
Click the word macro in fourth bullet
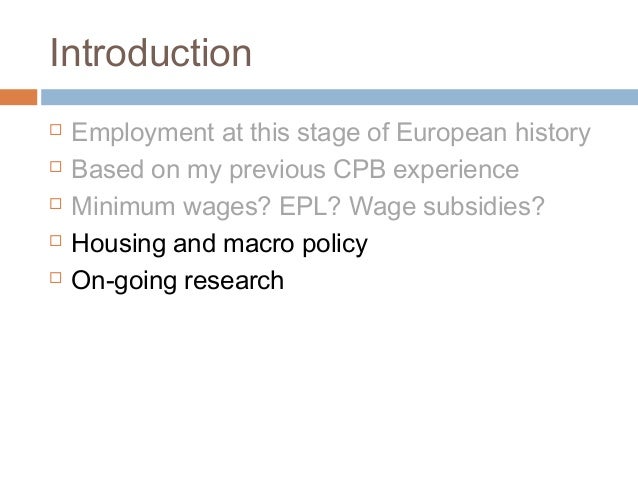pyautogui.click(x=258, y=244)
